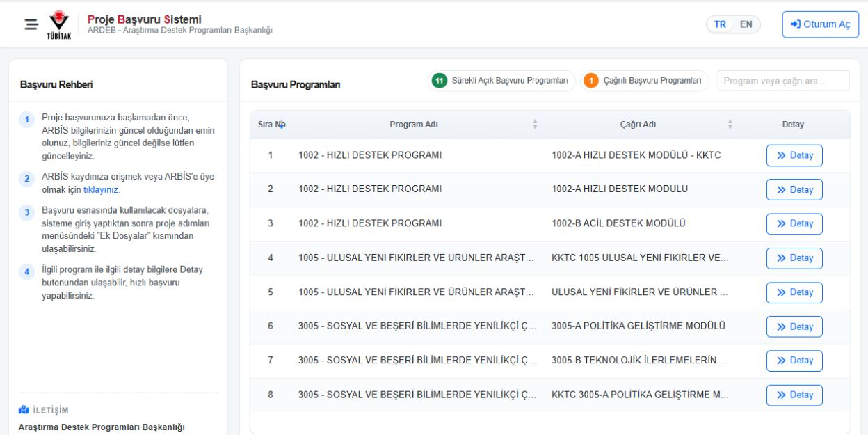Click the Başvuru Programları heading
Viewport: 868px width, 435px height.
[296, 85]
